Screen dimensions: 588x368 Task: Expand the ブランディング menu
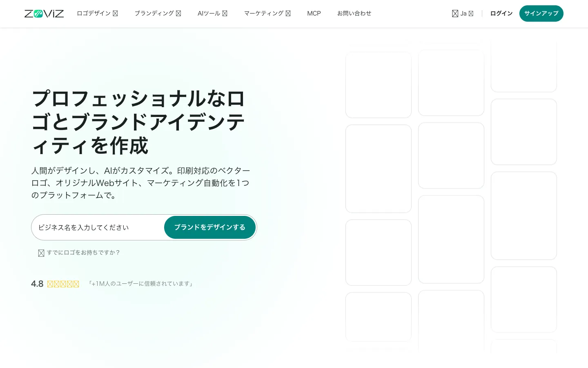tap(158, 13)
